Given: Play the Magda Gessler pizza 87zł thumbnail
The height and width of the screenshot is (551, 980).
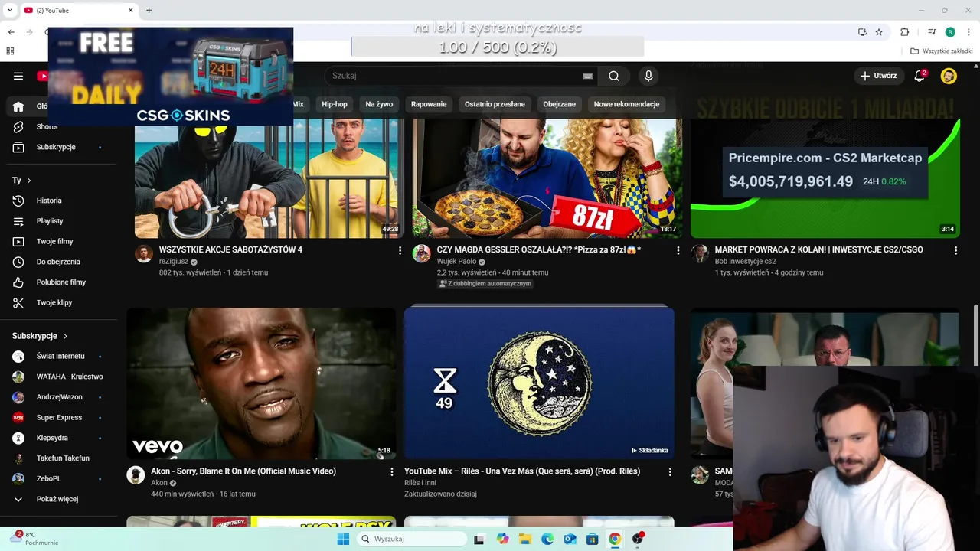Looking at the screenshot, I should 547,178.
